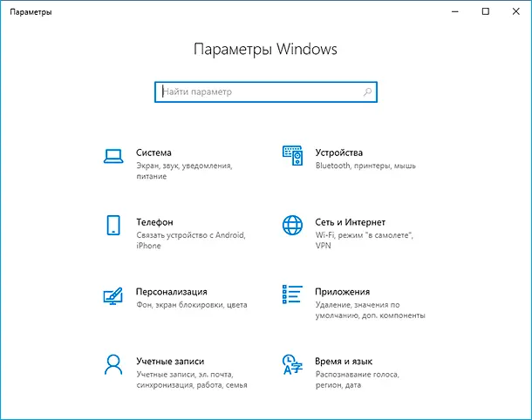532x420 pixels.
Task: Open the Время и язык settings title
Action: [344, 362]
